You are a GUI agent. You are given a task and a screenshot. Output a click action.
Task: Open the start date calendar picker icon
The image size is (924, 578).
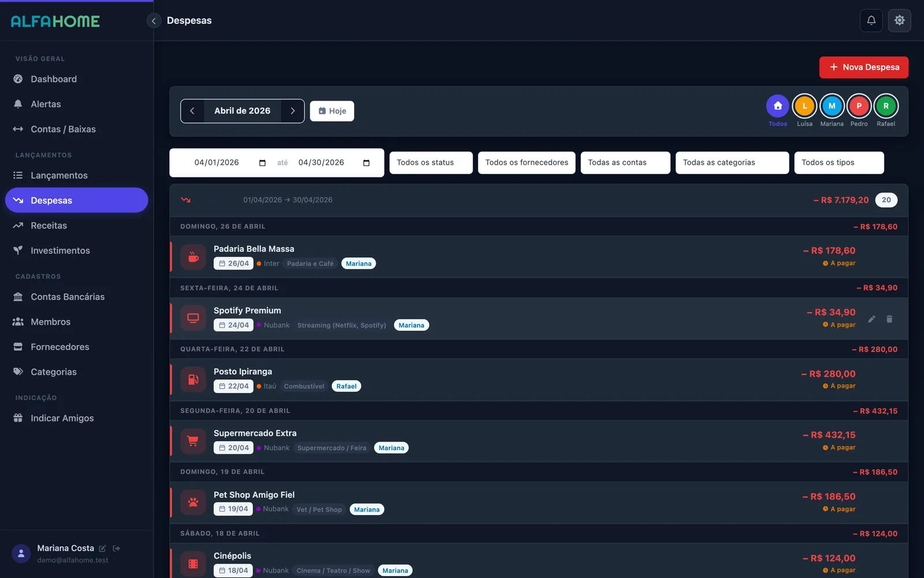click(262, 163)
